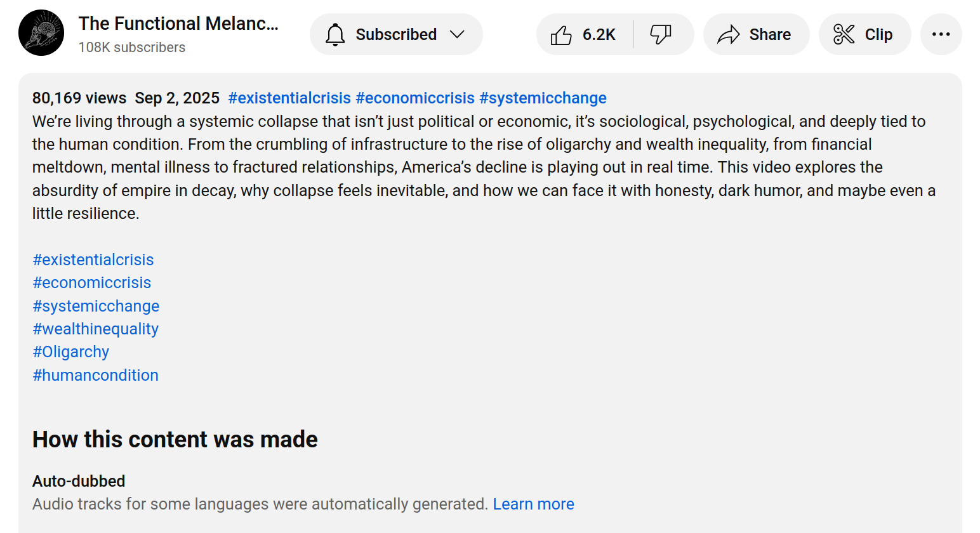Click the thumbs-down dislike icon
Viewport: 980px width, 533px height.
(661, 34)
